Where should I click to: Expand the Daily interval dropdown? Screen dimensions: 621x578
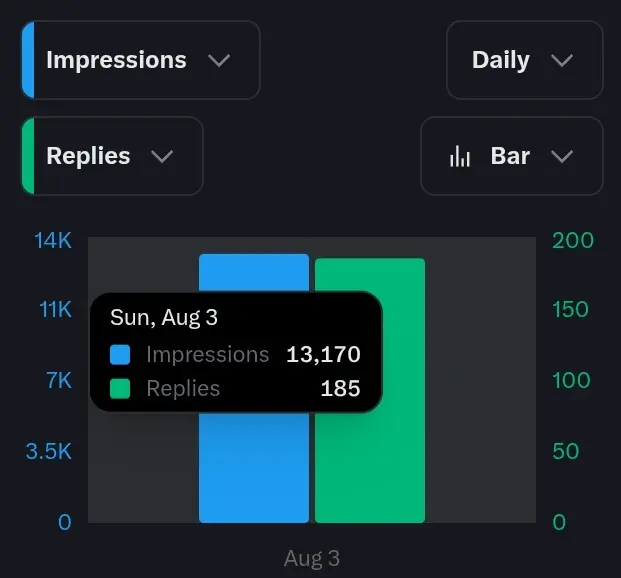[x=525, y=60]
